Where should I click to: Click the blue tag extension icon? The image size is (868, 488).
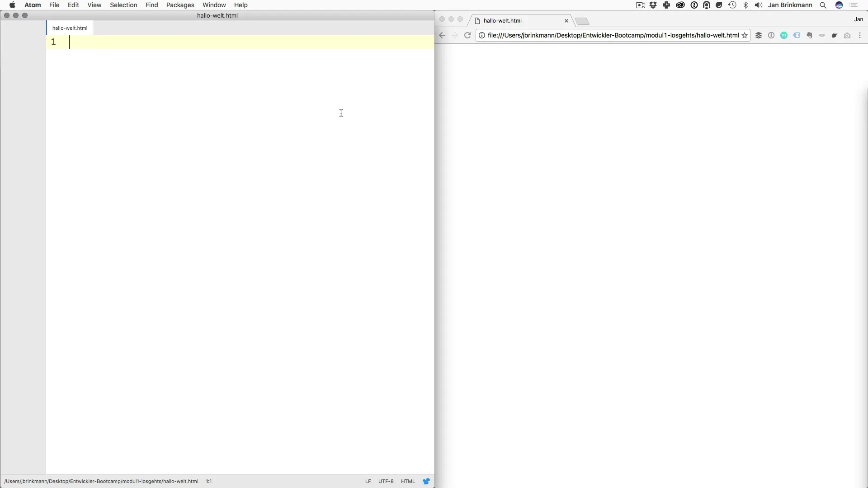pos(797,35)
